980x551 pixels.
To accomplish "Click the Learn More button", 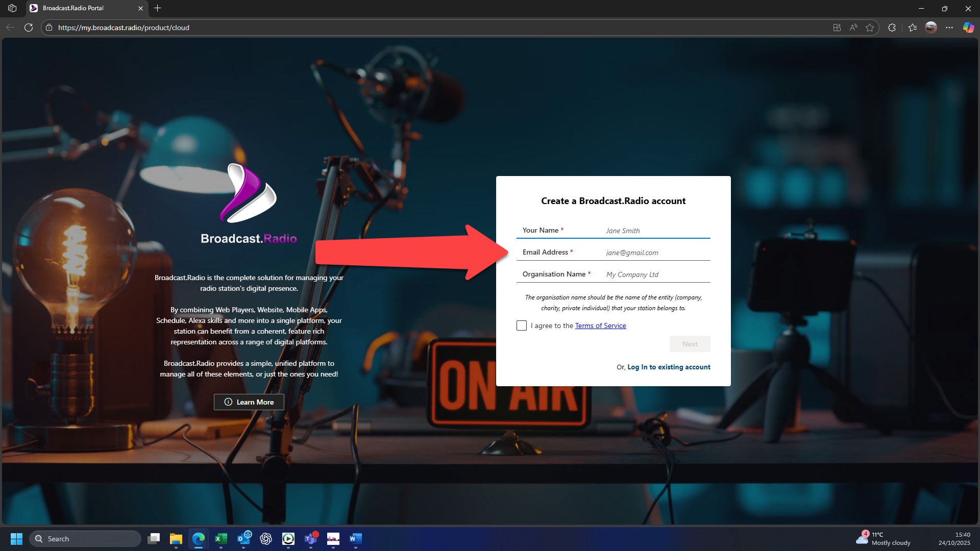I will point(249,402).
